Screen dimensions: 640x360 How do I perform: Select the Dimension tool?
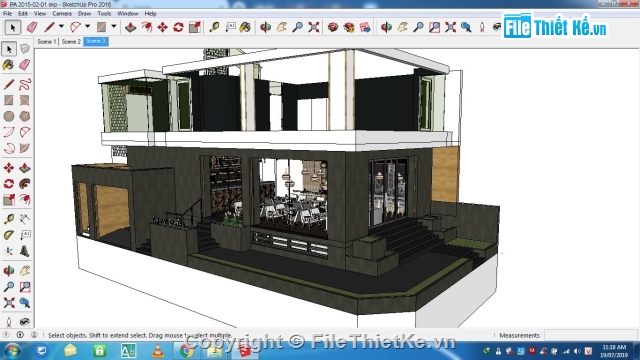(24, 220)
